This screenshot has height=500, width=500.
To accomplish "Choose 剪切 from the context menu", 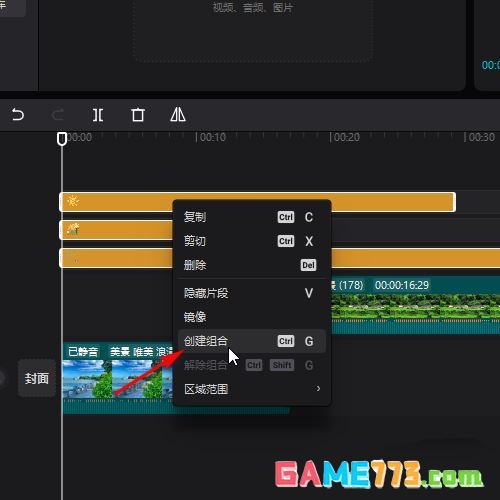I will click(x=252, y=241).
